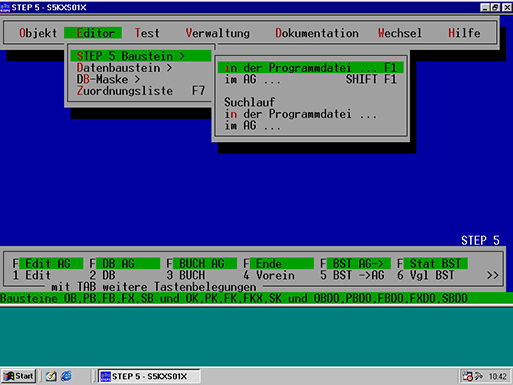Screen dimensions: 513x385
Task: Click the 10:42 system clock
Action: coord(497,377)
